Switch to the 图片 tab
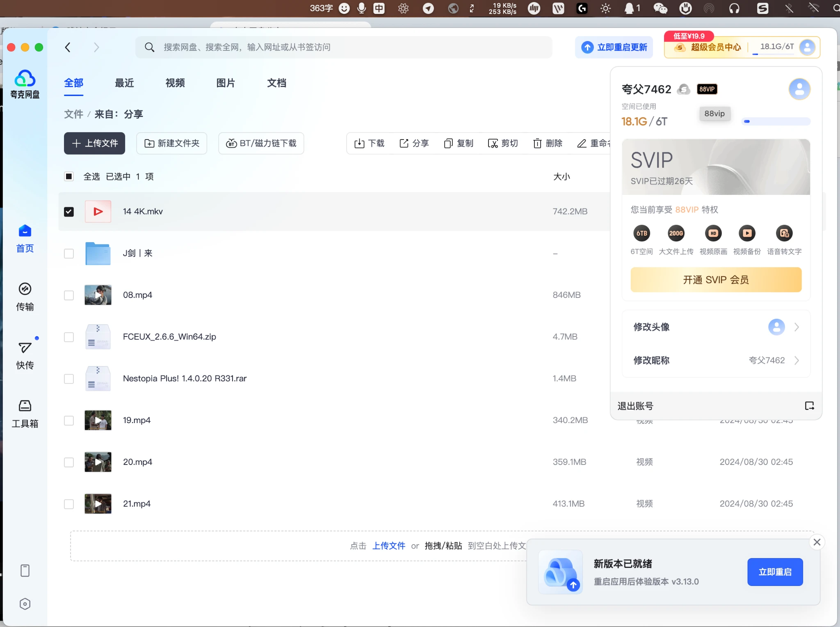Viewport: 840px width, 627px height. [x=226, y=83]
